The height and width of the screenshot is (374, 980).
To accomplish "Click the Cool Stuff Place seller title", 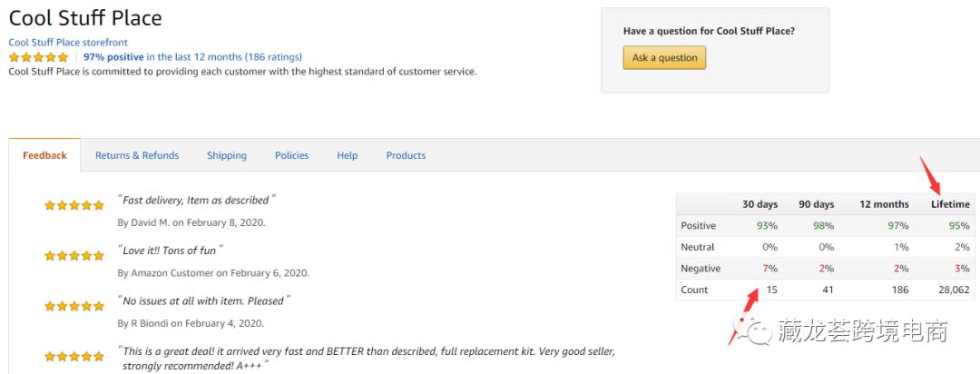I will coord(85,17).
